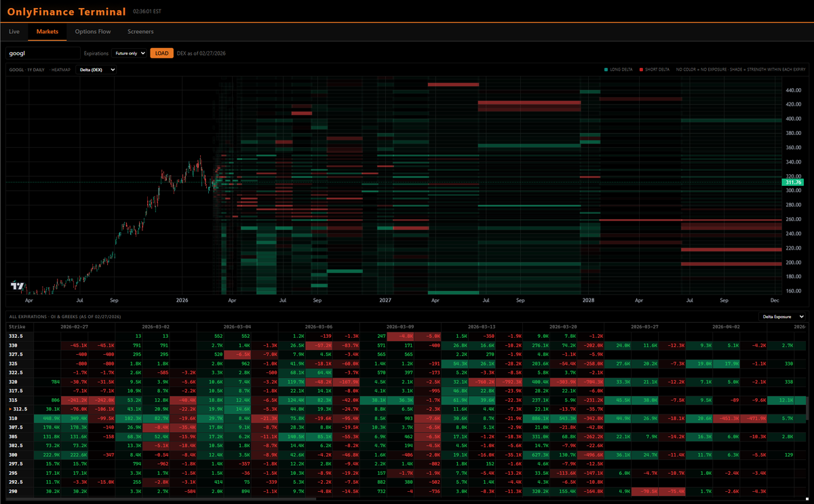Click the -704.3K cell in table

pyautogui.click(x=590, y=382)
